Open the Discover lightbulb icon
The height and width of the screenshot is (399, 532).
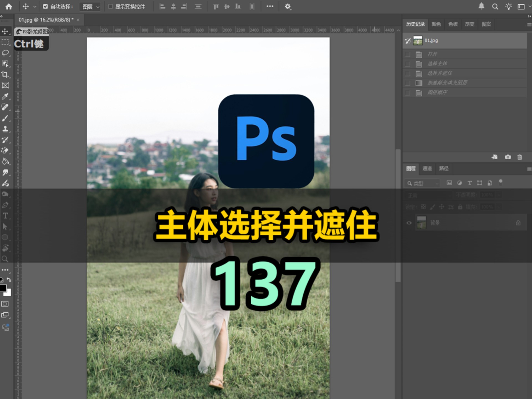[x=508, y=6]
